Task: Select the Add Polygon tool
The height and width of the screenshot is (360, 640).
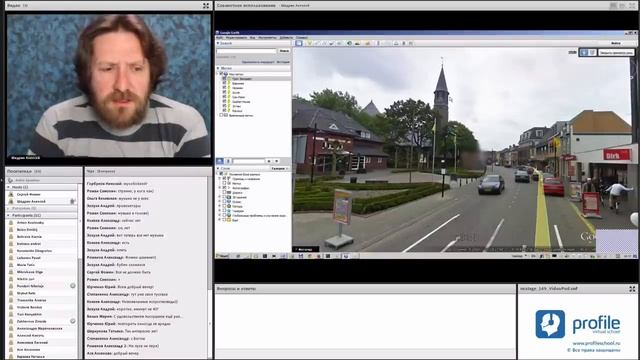Action: click(x=317, y=43)
